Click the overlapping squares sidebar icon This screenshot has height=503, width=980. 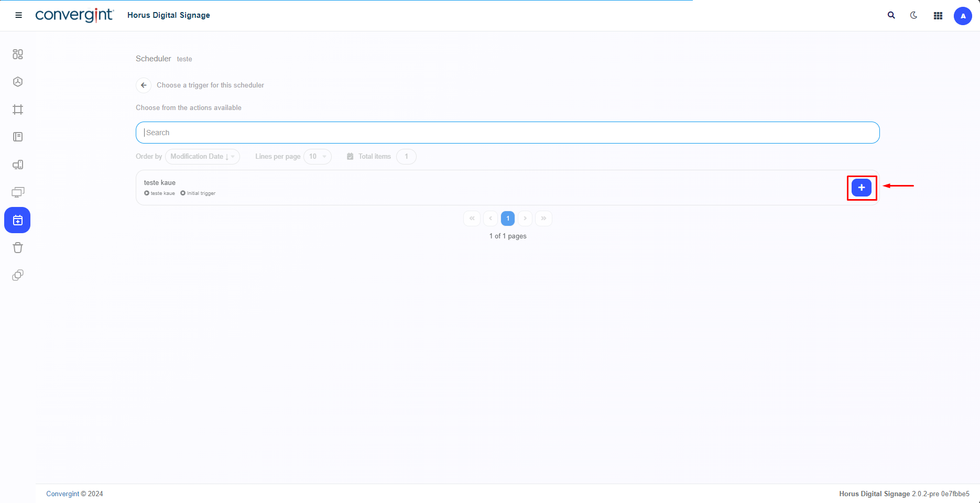[18, 275]
